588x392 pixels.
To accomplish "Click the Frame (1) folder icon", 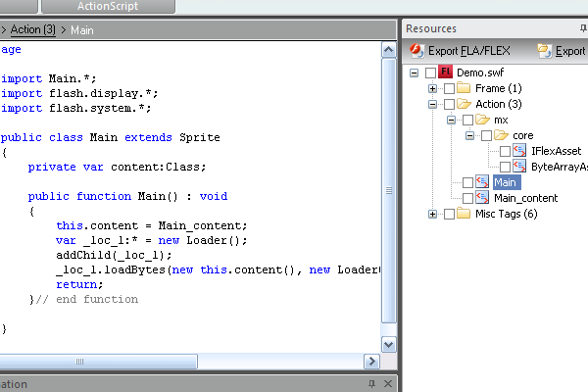I will pyautogui.click(x=464, y=88).
